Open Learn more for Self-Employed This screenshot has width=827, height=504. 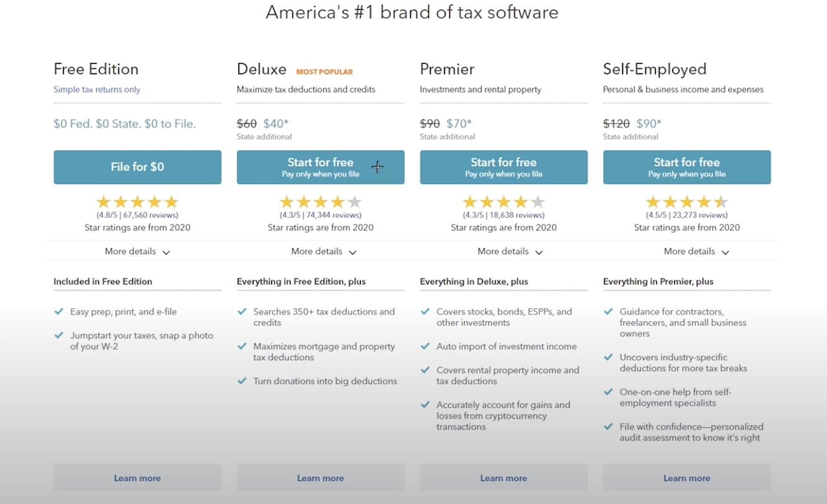[x=687, y=478]
